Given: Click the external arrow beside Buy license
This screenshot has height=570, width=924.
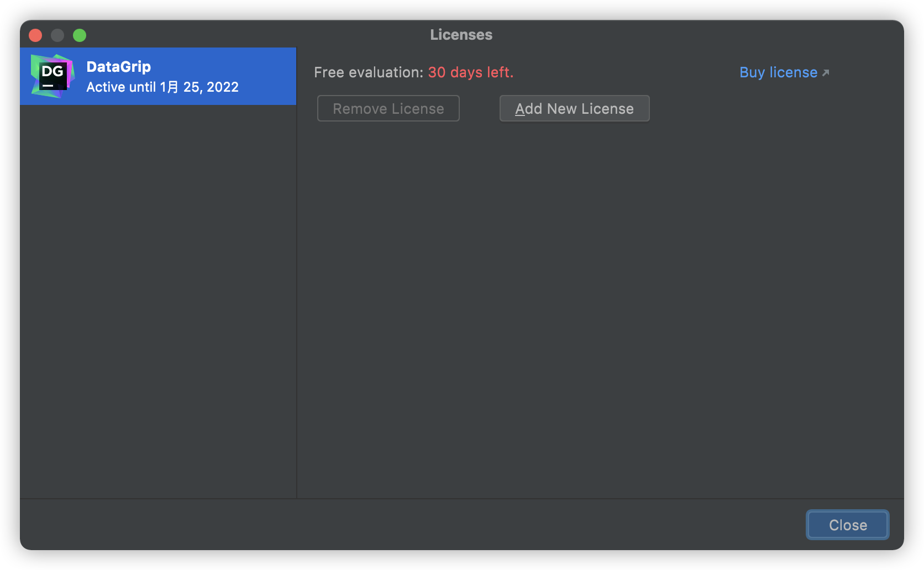Looking at the screenshot, I should point(826,73).
